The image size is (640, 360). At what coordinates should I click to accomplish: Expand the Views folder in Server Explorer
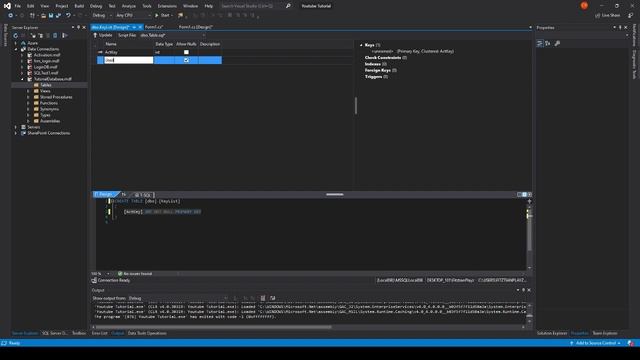point(29,91)
